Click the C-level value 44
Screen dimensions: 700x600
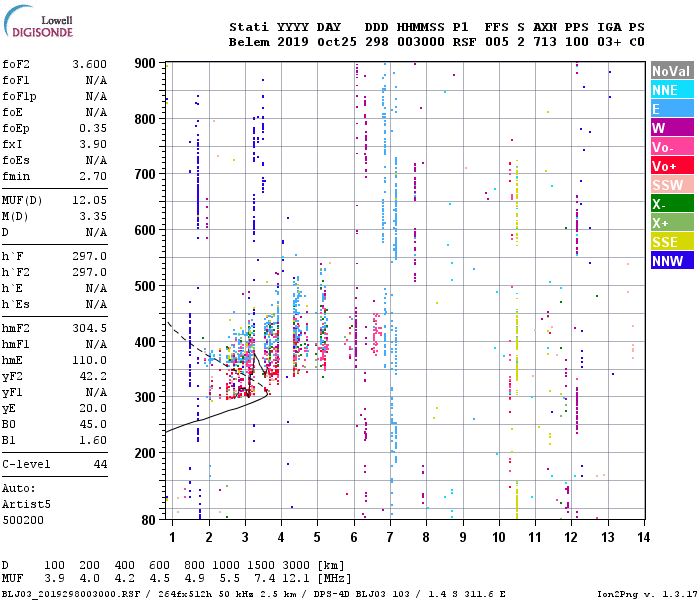tap(100, 464)
